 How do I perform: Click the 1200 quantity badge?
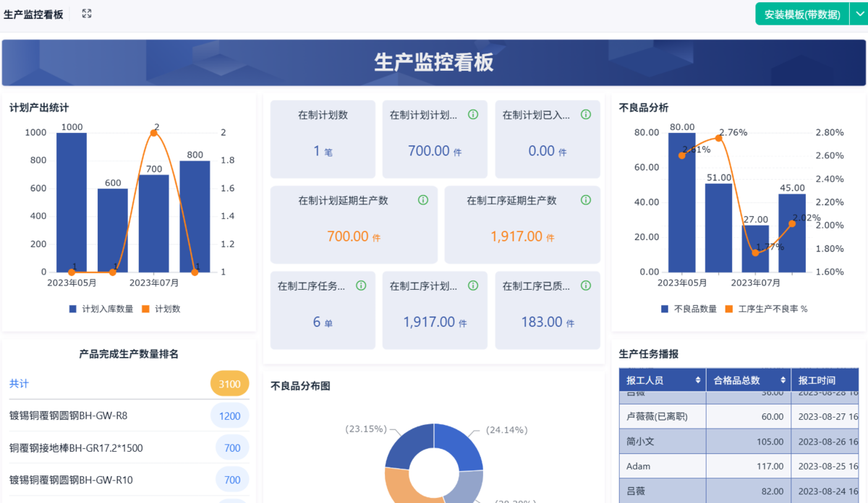click(x=230, y=416)
